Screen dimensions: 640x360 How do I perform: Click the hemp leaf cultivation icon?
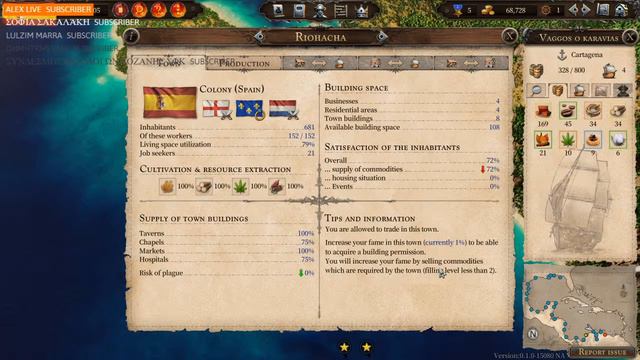[x=240, y=187]
